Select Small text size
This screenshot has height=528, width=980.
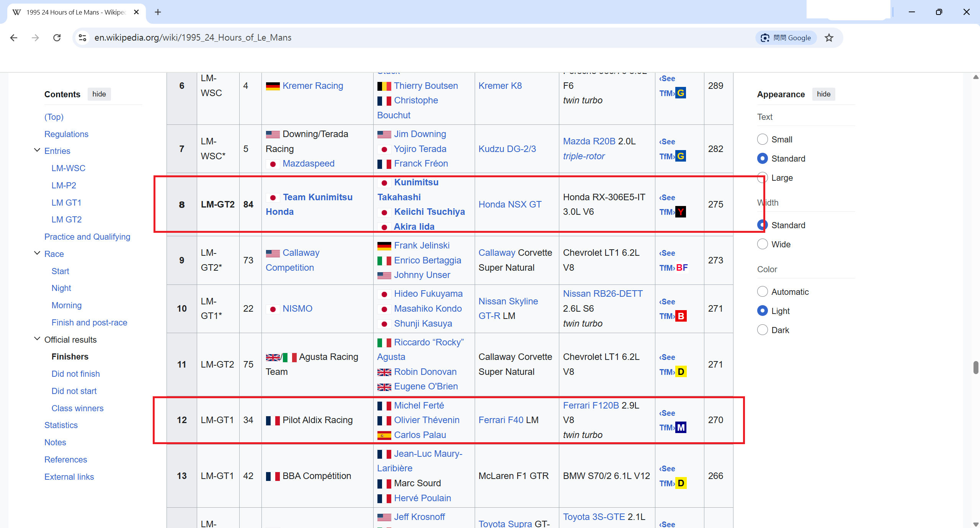coord(763,139)
